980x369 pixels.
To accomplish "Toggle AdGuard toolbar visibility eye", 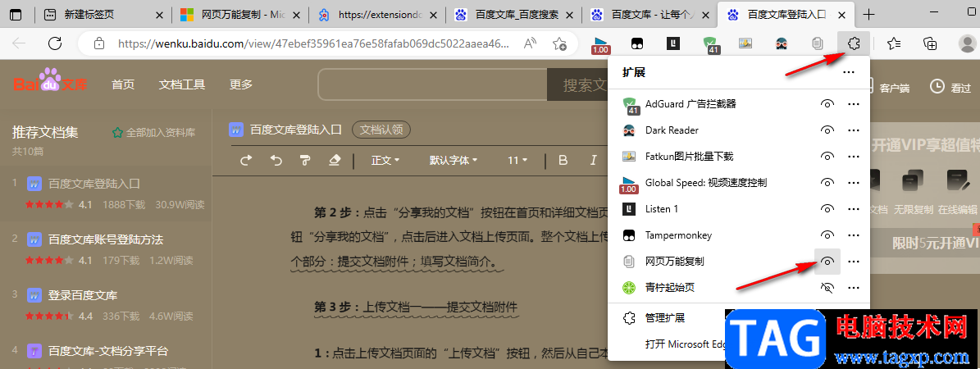I will coord(827,104).
